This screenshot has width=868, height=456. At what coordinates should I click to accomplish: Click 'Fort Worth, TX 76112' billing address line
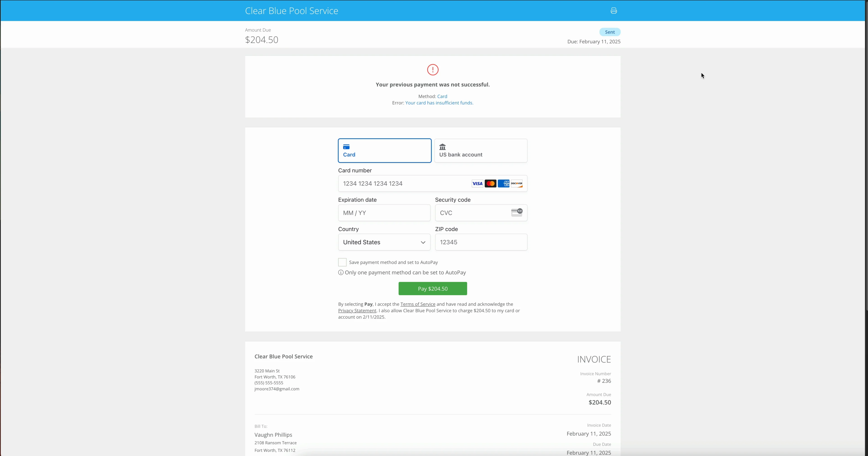pyautogui.click(x=275, y=450)
